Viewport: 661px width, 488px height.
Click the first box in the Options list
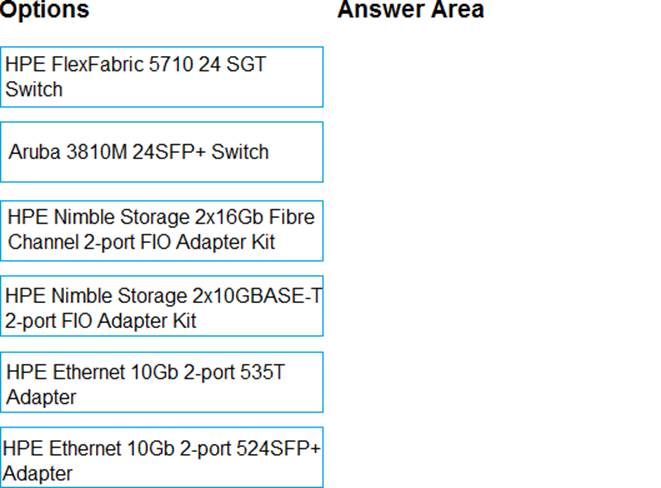pyautogui.click(x=162, y=77)
